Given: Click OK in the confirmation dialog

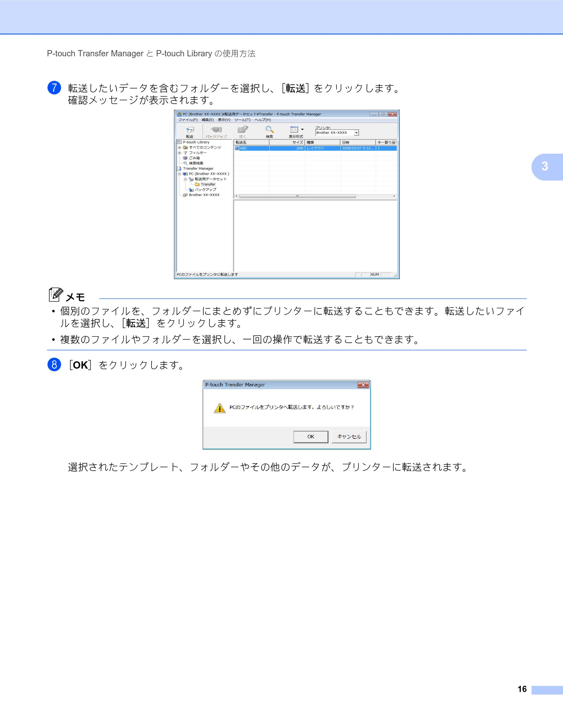Looking at the screenshot, I should tap(311, 437).
